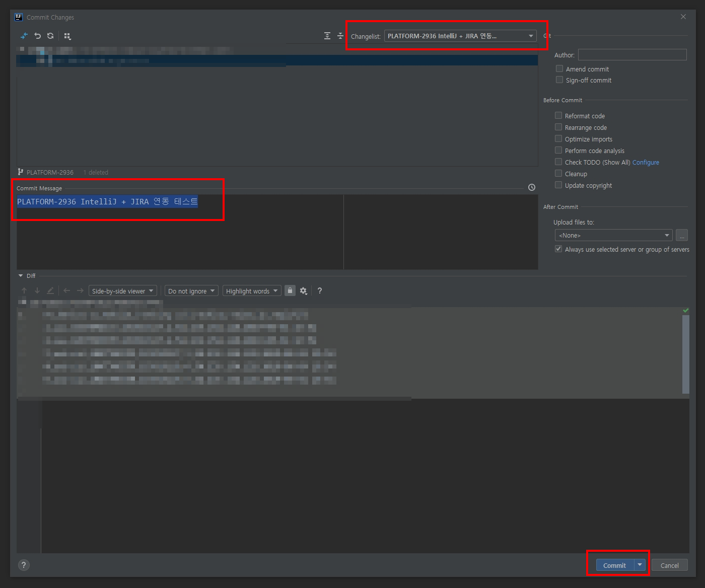Enable the Amend commit checkbox
Image resolution: width=705 pixels, height=588 pixels.
click(x=559, y=68)
